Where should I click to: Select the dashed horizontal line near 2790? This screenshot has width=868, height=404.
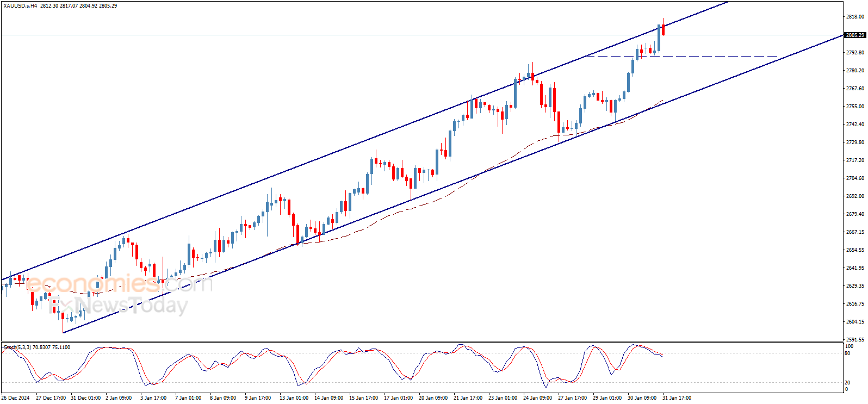[682, 56]
